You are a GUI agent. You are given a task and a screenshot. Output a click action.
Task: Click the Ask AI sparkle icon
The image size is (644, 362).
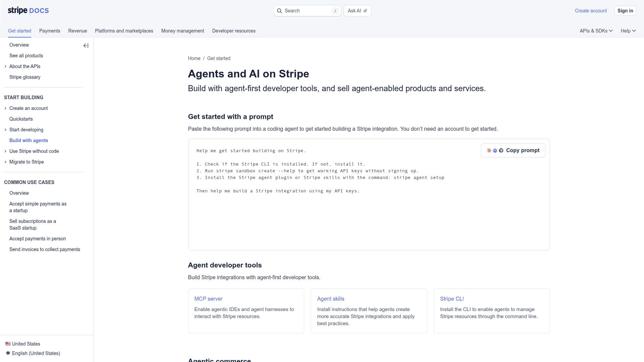[x=365, y=11]
